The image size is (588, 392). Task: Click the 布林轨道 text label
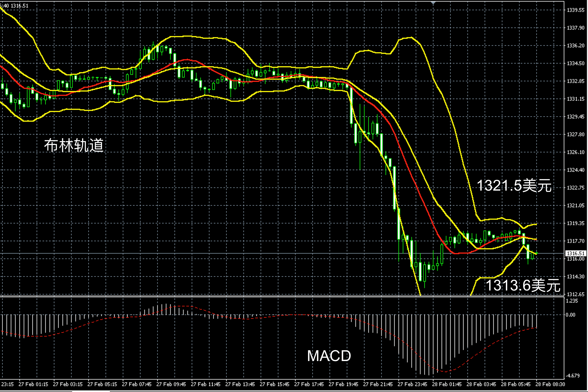click(x=74, y=145)
